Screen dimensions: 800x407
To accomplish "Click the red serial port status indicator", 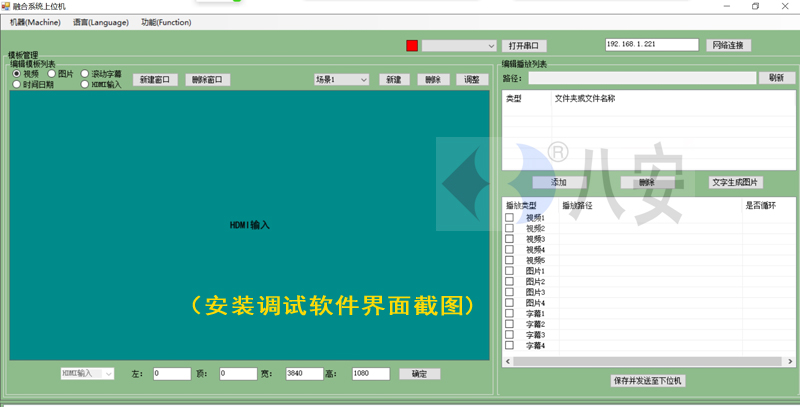I will click(x=412, y=45).
